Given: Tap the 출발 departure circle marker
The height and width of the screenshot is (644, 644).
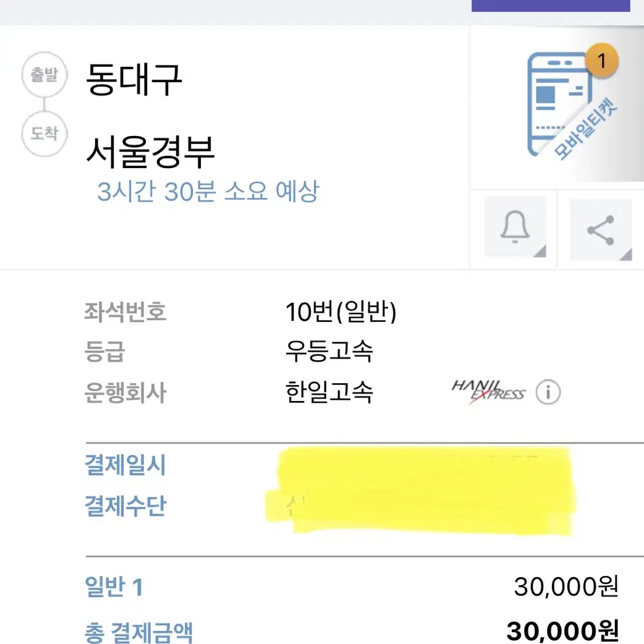Looking at the screenshot, I should coord(44,74).
